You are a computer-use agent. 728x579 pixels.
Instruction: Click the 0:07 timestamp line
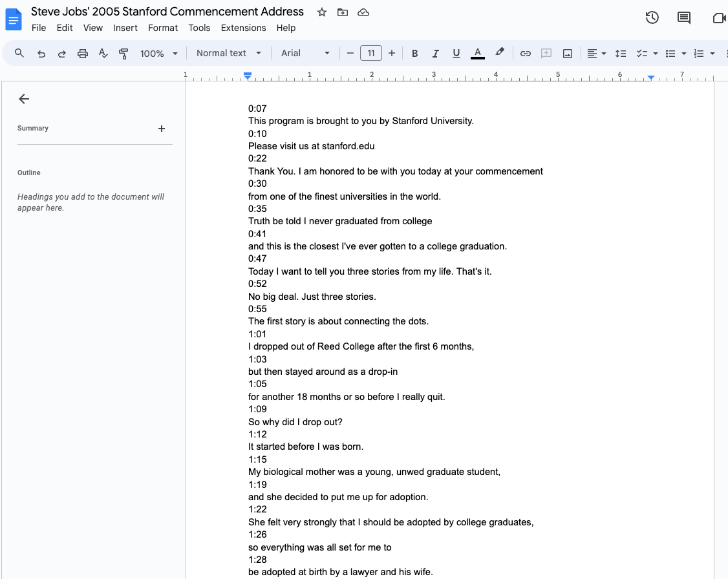pyautogui.click(x=257, y=109)
